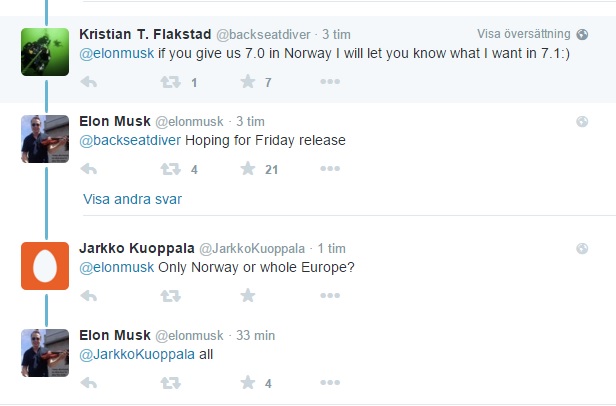The height and width of the screenshot is (406, 616).
Task: Retweet Kristian T. Flakstad's tweet
Action: click(170, 82)
